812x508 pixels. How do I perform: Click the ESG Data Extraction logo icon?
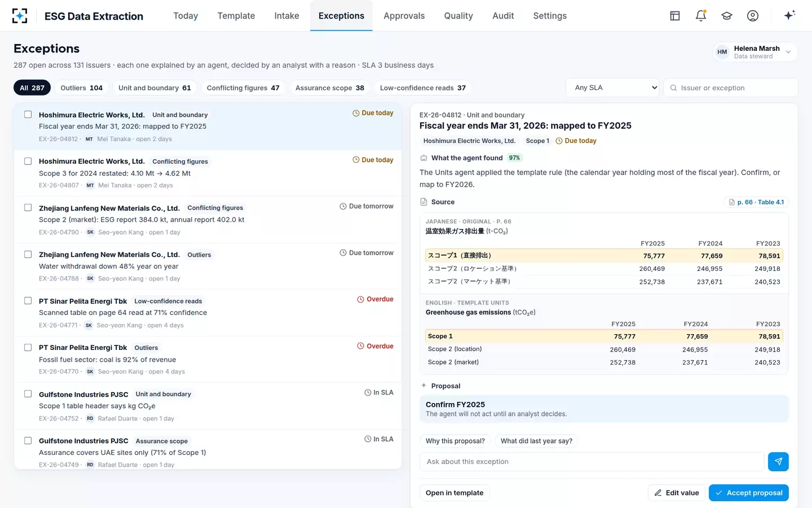20,16
